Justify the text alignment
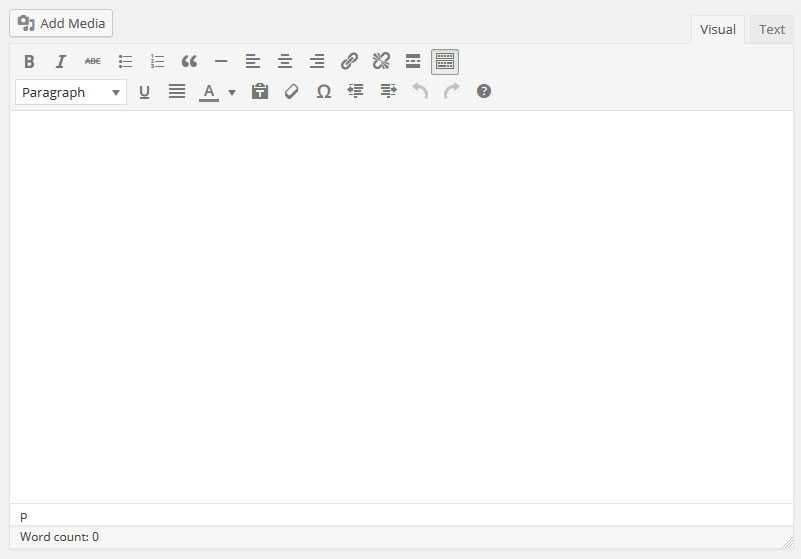 177,92
